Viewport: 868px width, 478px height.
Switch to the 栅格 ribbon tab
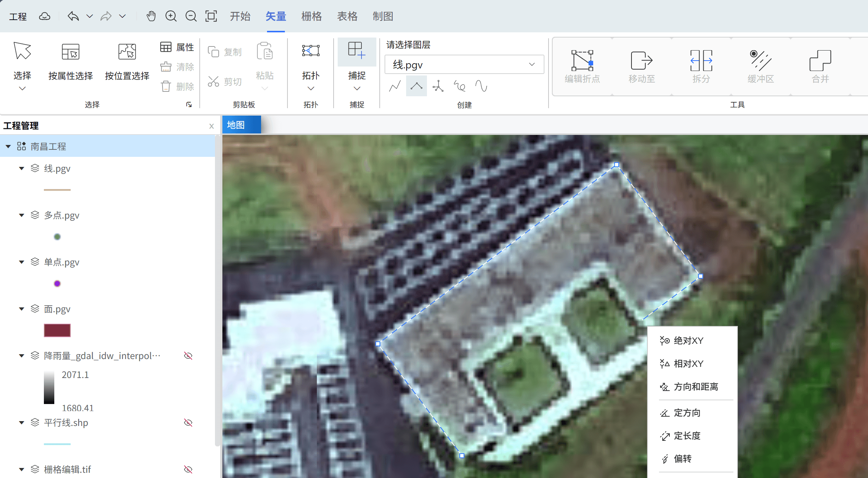pos(311,16)
